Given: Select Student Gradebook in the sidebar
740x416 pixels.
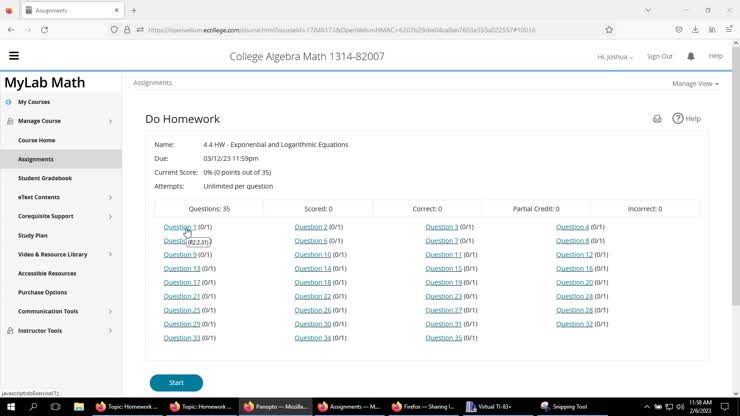Looking at the screenshot, I should click(x=45, y=178).
